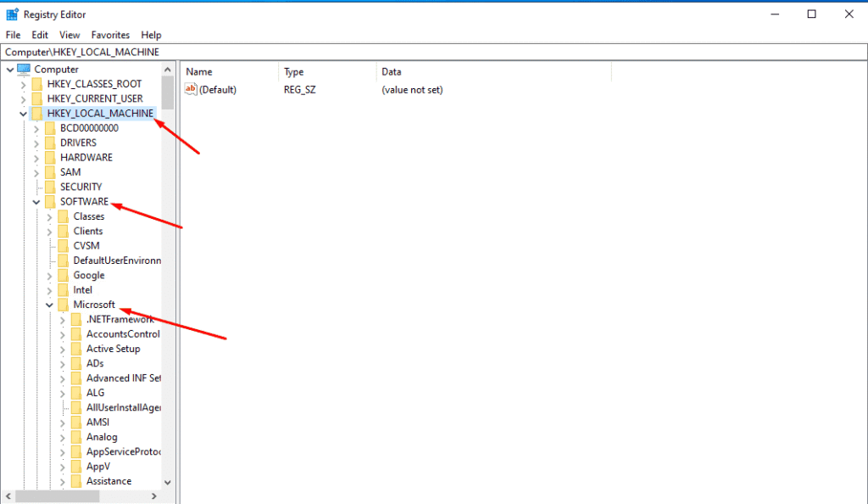Expand the DRIVERS key

tap(36, 143)
